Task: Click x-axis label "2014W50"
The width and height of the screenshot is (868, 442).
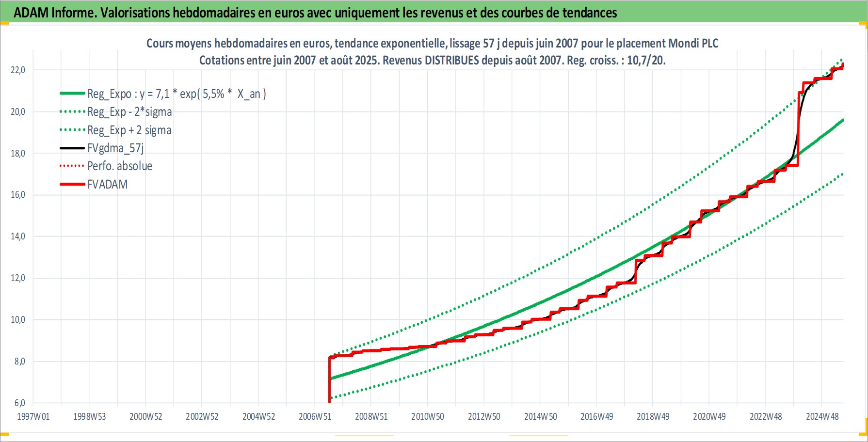Action: click(x=540, y=417)
